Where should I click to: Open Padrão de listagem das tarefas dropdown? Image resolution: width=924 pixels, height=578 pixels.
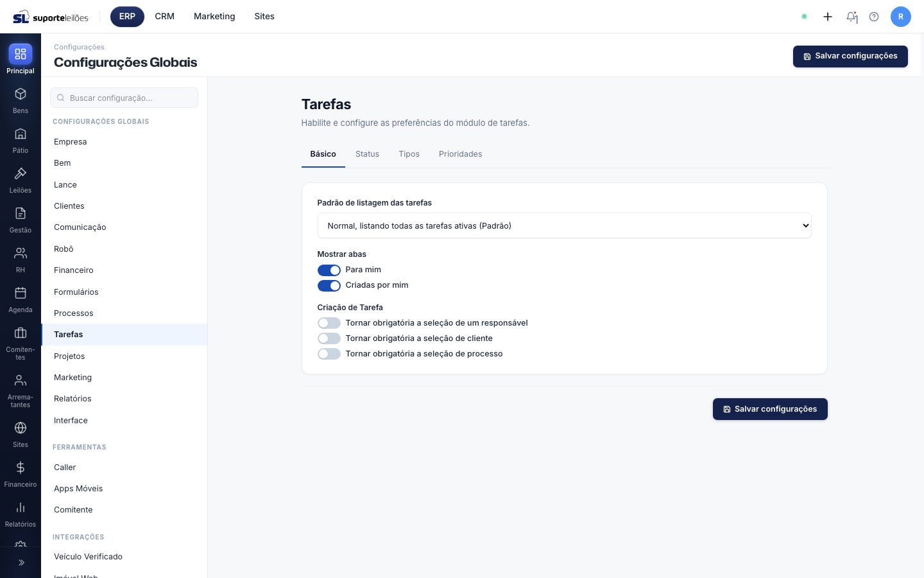[x=565, y=225]
